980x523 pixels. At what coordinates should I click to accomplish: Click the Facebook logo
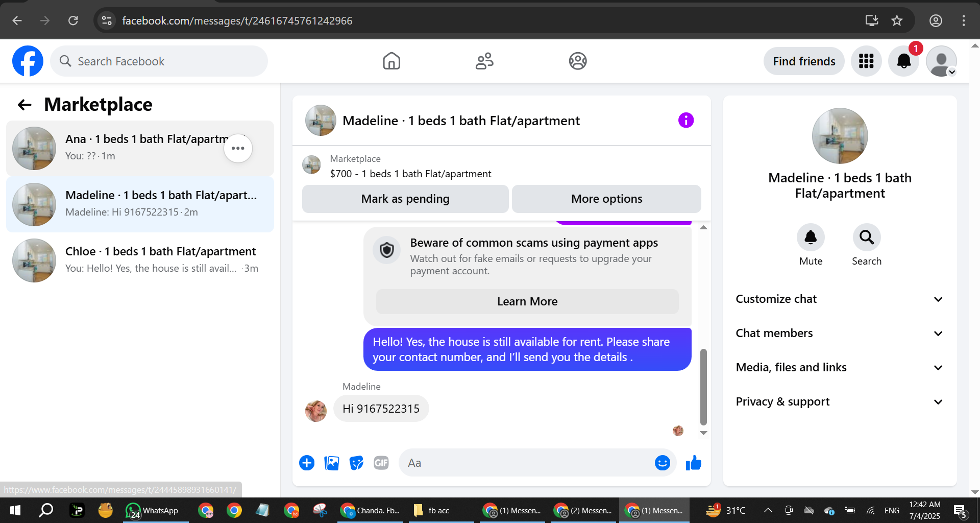28,61
